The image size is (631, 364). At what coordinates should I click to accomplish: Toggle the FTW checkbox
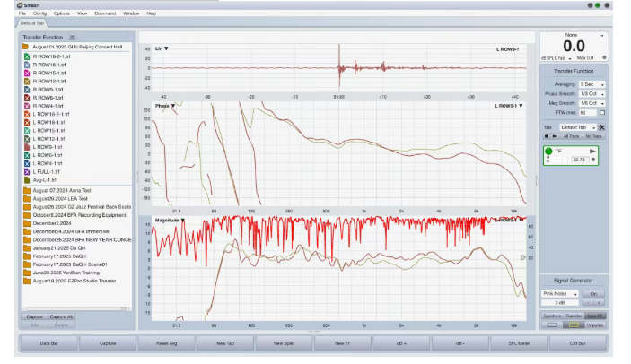(x=602, y=113)
